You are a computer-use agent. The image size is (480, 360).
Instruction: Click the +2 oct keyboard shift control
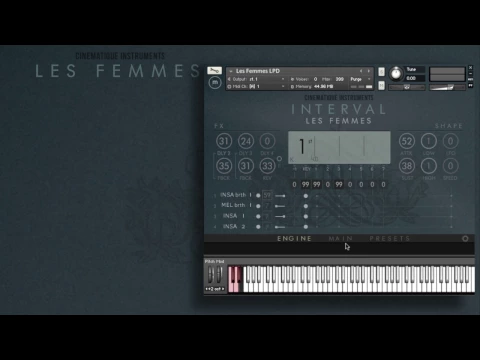coord(215,289)
